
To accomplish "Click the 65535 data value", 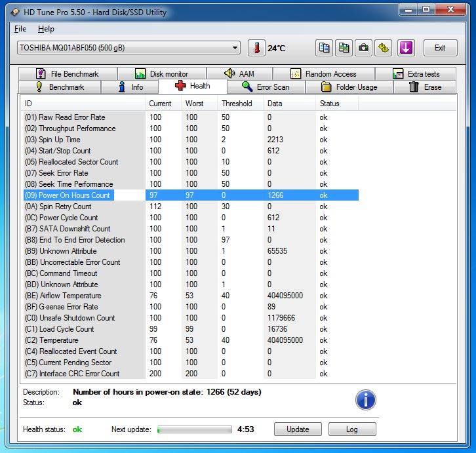I will click(x=277, y=251).
